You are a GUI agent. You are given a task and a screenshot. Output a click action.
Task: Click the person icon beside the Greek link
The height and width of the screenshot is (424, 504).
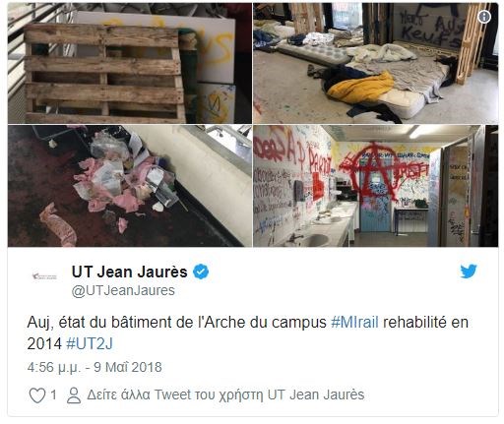[74, 395]
